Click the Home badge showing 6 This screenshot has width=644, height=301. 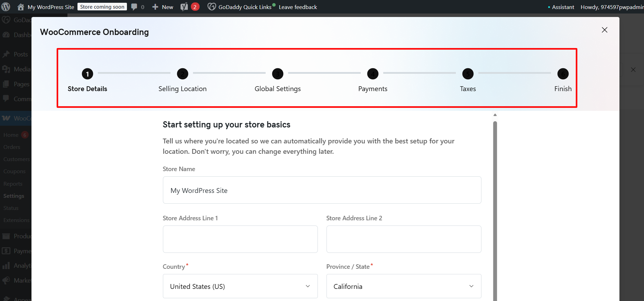pos(25,135)
